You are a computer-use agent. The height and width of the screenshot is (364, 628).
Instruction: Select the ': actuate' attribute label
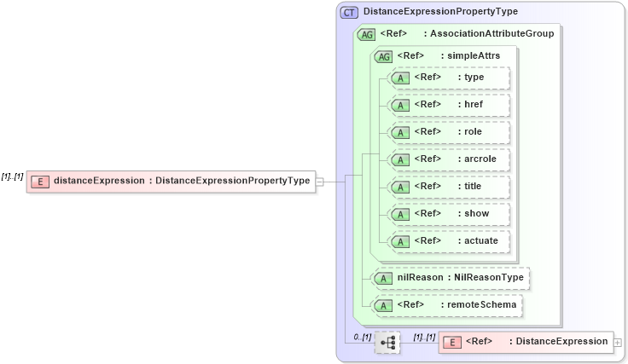tap(478, 240)
